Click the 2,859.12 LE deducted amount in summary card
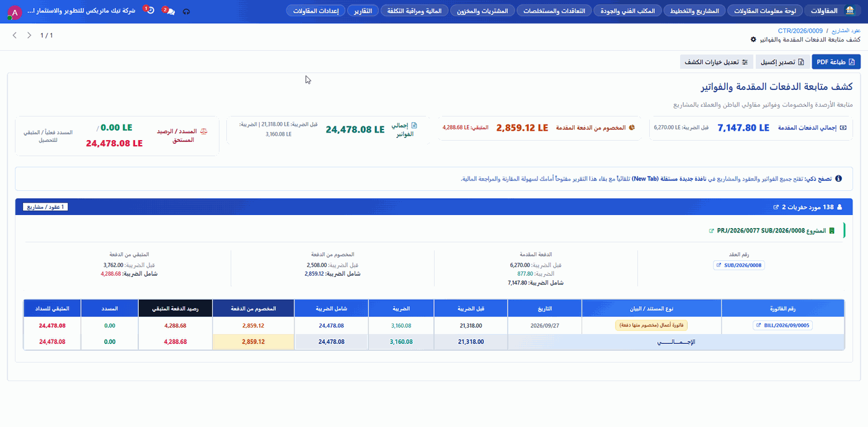868x427 pixels. pyautogui.click(x=521, y=128)
